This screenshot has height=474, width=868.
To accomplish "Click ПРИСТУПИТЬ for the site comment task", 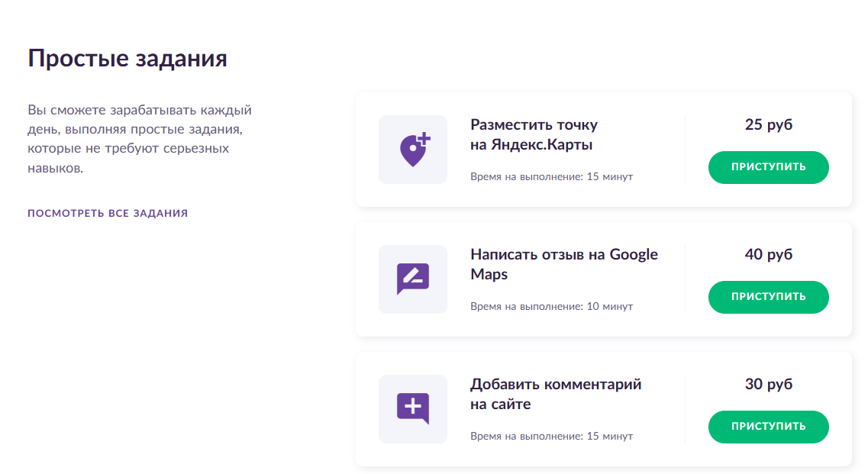I will 768,427.
